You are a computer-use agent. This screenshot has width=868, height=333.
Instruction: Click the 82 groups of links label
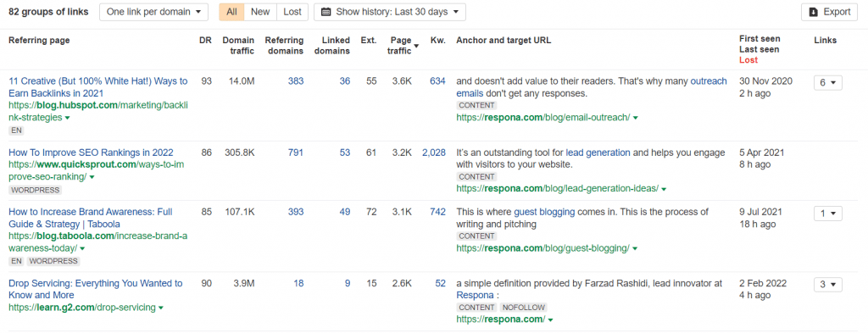tap(48, 12)
